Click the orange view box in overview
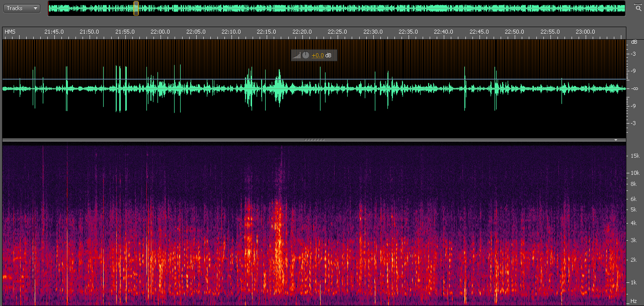Image resolution: width=644 pixels, height=306 pixels. click(136, 8)
